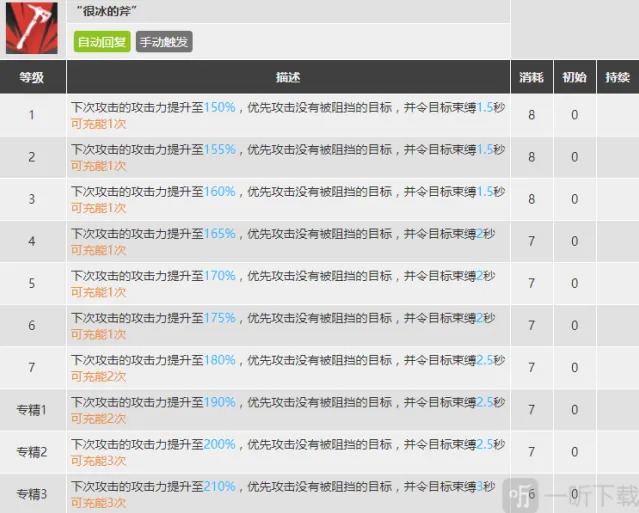Click the gray 手动触发 tag

tap(163, 42)
